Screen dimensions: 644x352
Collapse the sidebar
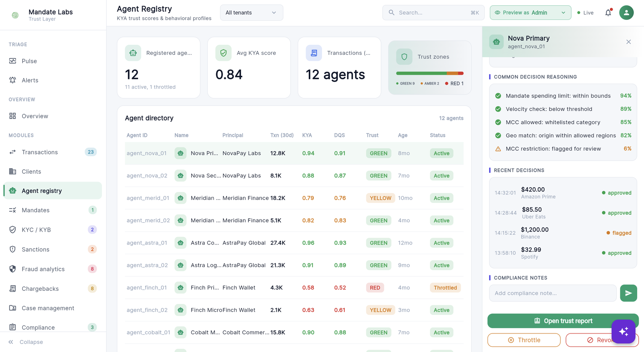[26, 342]
